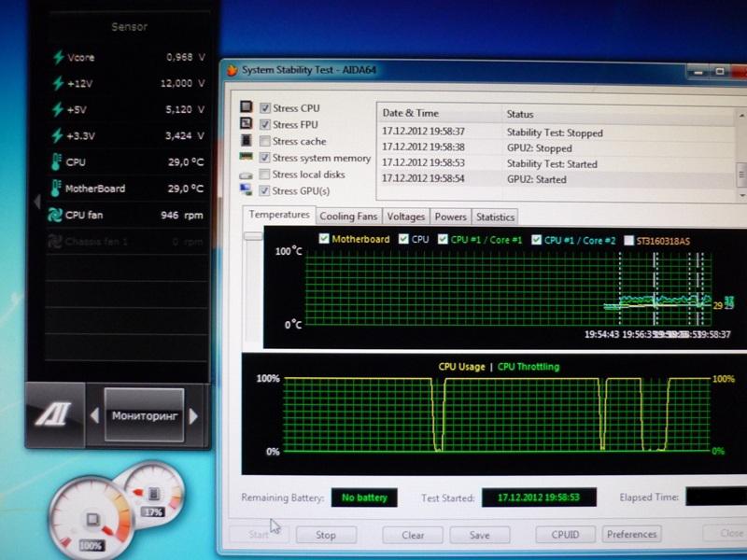Viewport: 747px width, 560px height.
Task: Click the dimmed Chassis fan 1 icon
Action: (54, 242)
